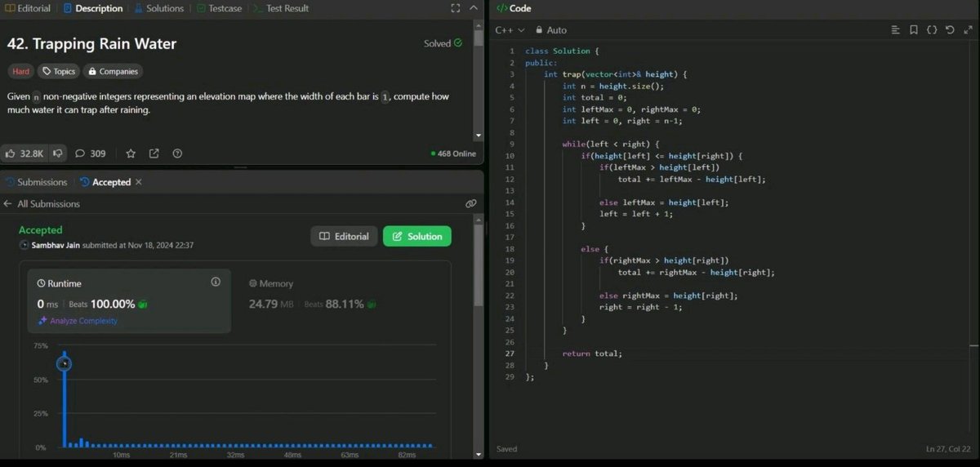
Task: Share the problem via share icon
Action: [x=154, y=153]
